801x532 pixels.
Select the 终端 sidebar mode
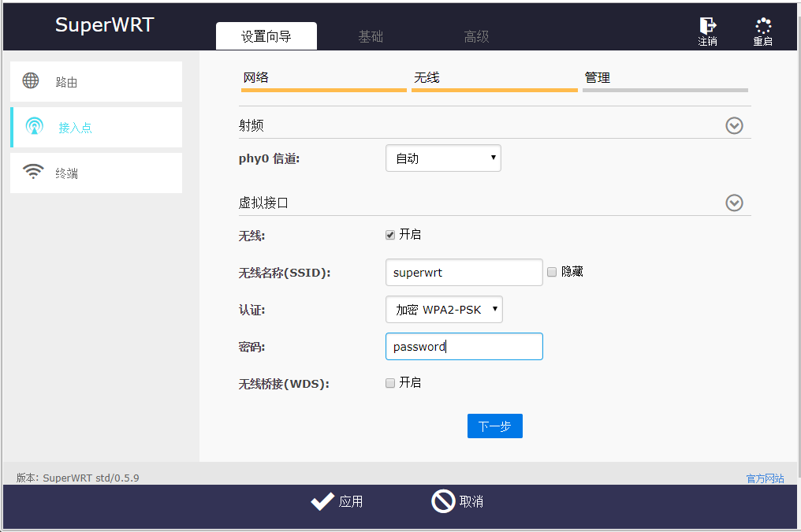96,173
